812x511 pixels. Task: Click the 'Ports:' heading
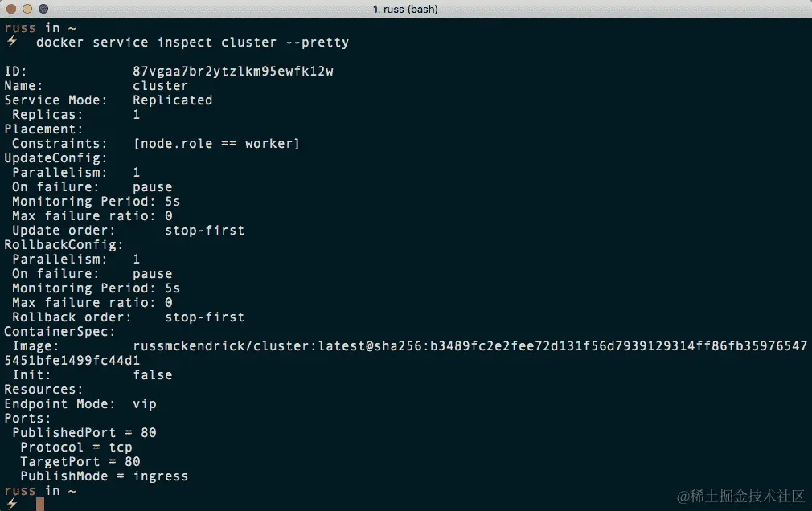tap(27, 419)
